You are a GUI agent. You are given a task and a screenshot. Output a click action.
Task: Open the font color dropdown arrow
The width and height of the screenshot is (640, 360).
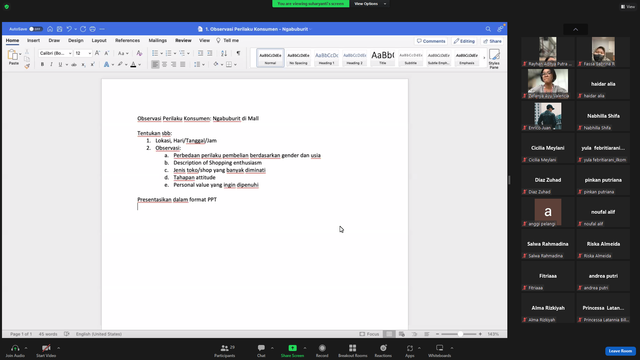[x=140, y=65]
